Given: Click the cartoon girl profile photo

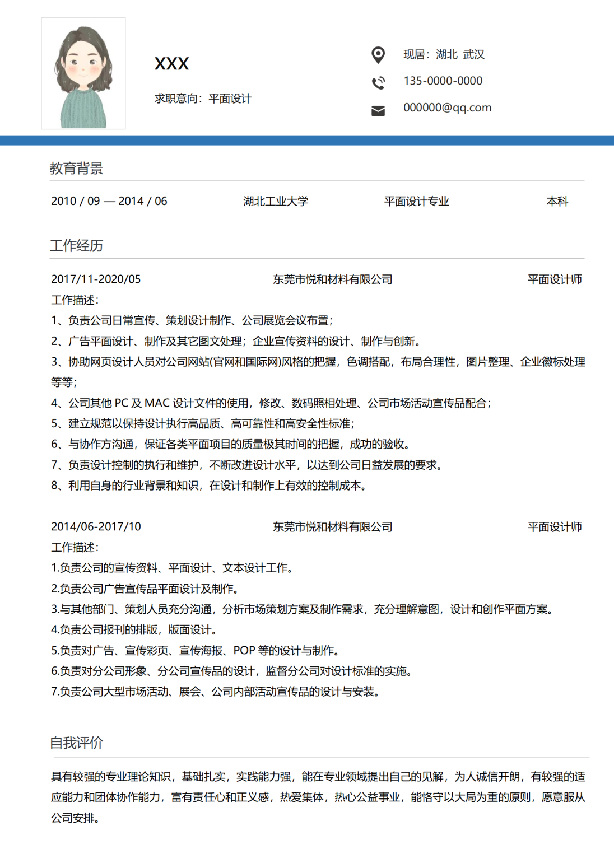Looking at the screenshot, I should click(83, 73).
